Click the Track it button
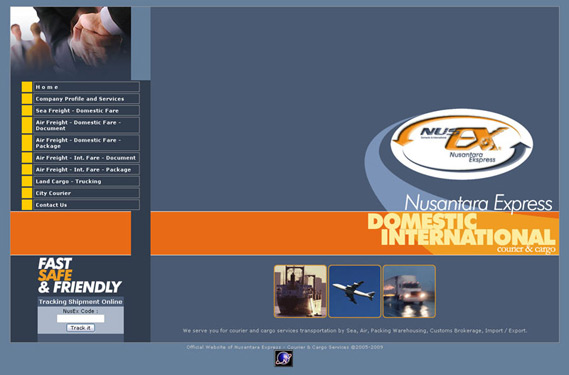 click(x=81, y=328)
